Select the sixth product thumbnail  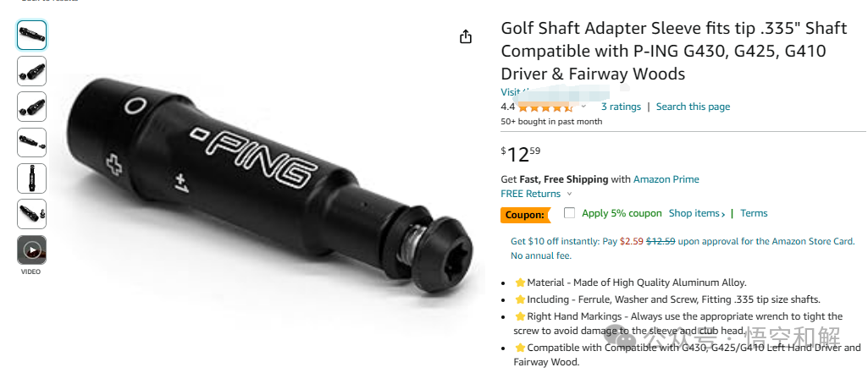click(x=31, y=214)
